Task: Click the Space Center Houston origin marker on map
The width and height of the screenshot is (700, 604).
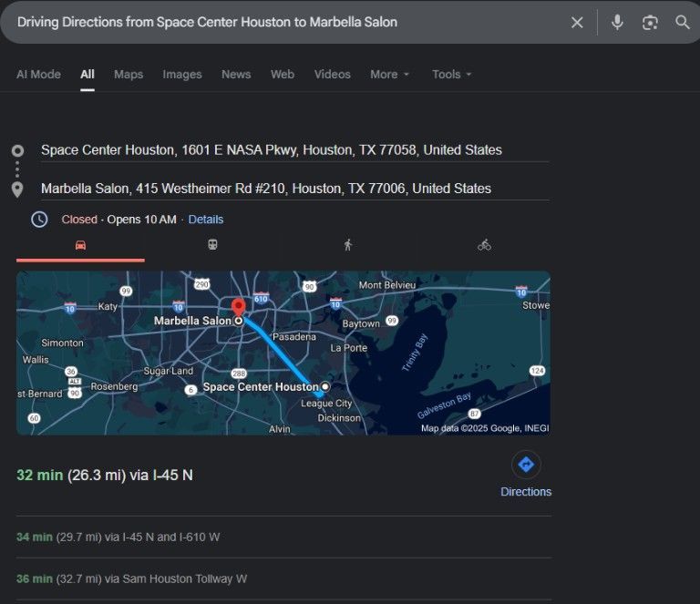Action: pyautogui.click(x=325, y=387)
